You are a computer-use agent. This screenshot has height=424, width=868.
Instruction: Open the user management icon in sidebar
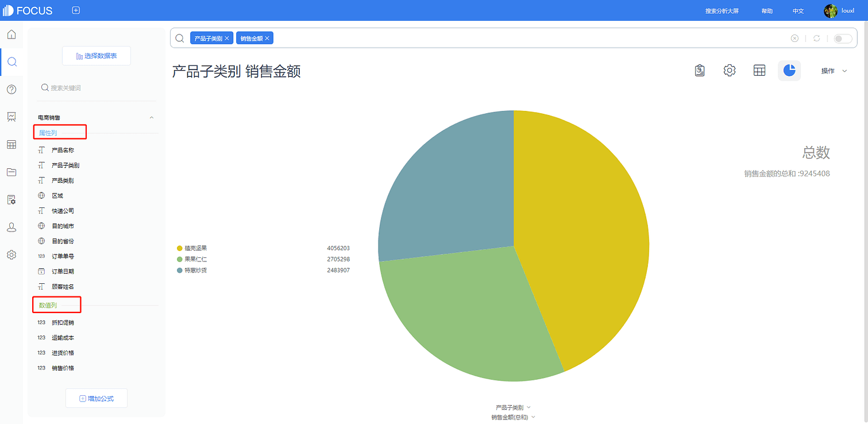click(11, 227)
